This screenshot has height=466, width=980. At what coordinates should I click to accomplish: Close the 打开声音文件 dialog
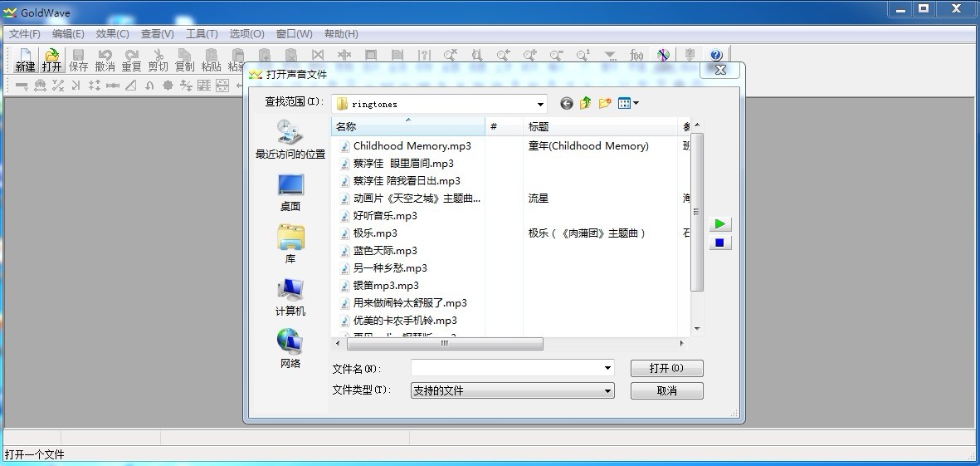click(720, 70)
